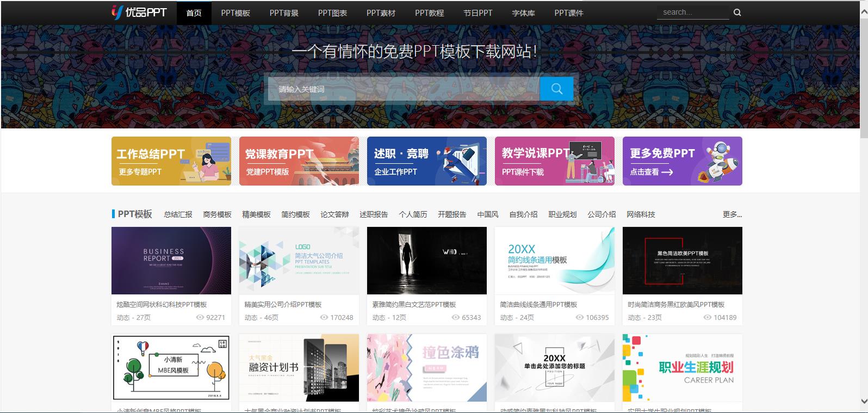
Task: Open the PPT模板 navigation menu item
Action: pos(235,13)
